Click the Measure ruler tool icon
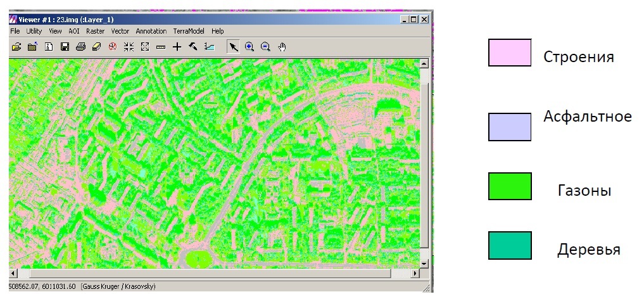 coord(161,46)
